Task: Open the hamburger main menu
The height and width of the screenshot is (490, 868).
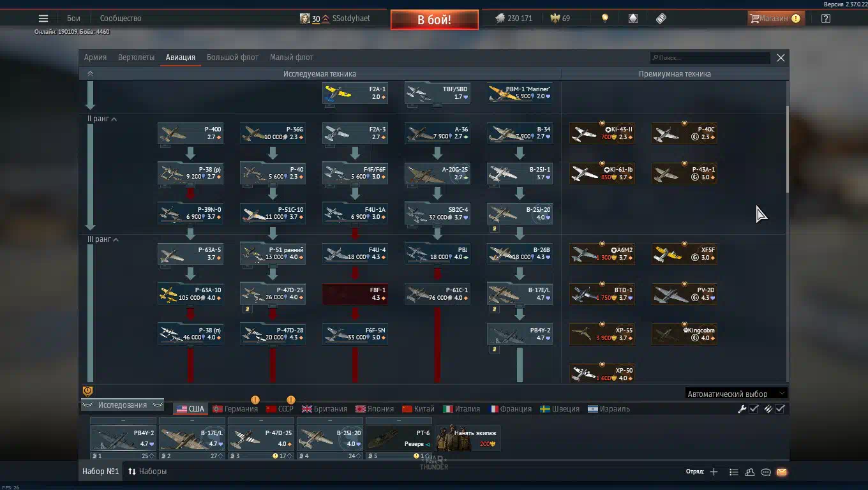Action: coord(43,19)
